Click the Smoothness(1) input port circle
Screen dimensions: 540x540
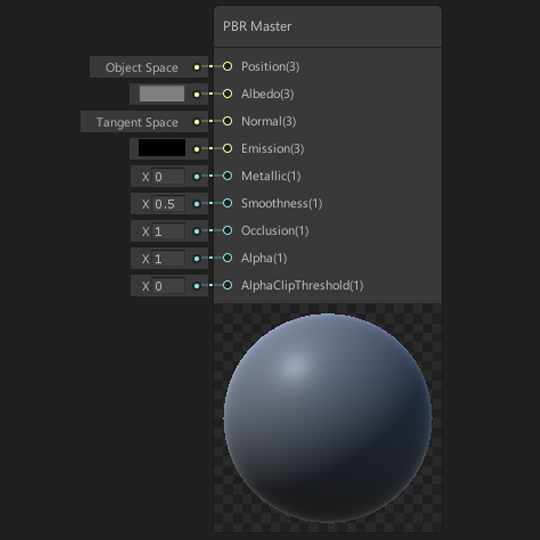227,203
